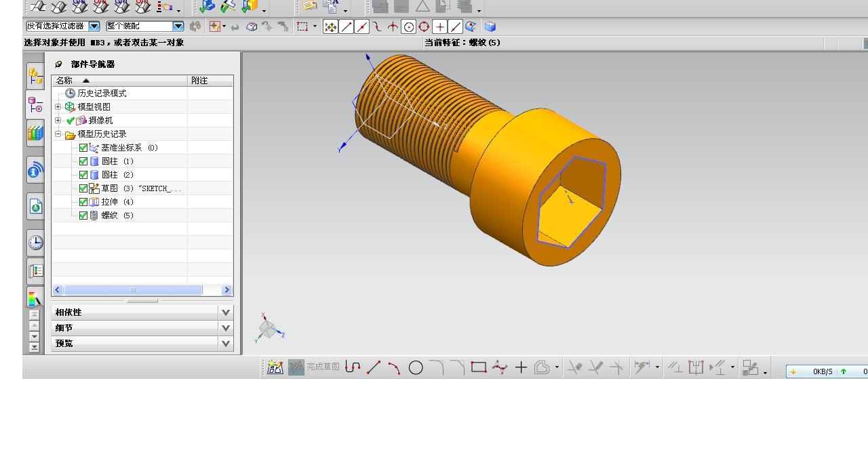Screen dimensions: 868x465
Task: Open the Assembly Navigator sidebar tab
Action: pyautogui.click(x=35, y=76)
